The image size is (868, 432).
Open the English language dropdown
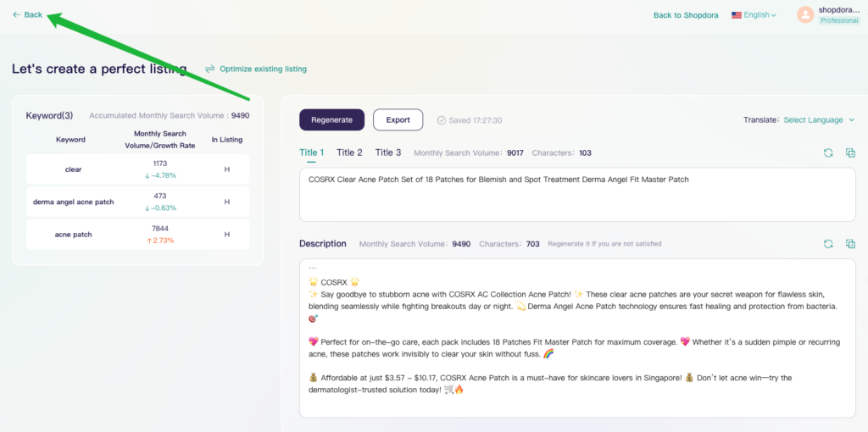[754, 14]
